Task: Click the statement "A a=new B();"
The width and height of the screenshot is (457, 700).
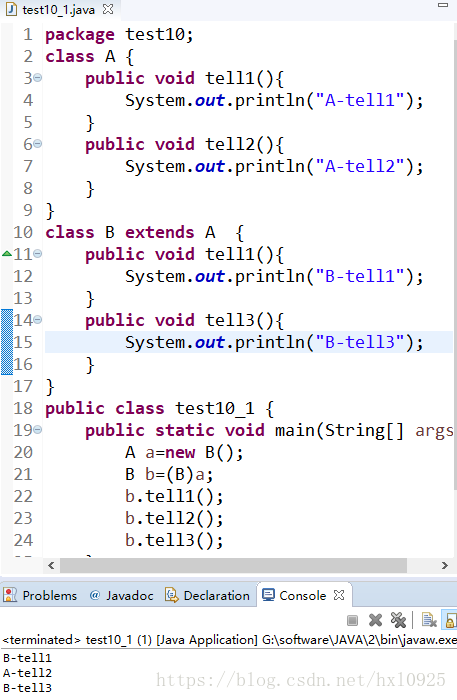Action: pyautogui.click(x=184, y=452)
